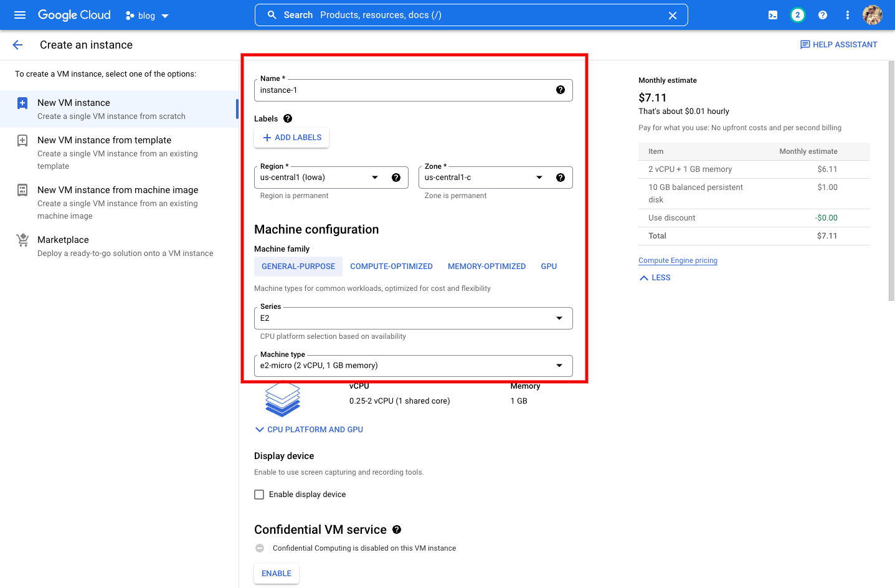Click the New VM instance plus icon
This screenshot has width=895, height=588.
pyautogui.click(x=22, y=103)
